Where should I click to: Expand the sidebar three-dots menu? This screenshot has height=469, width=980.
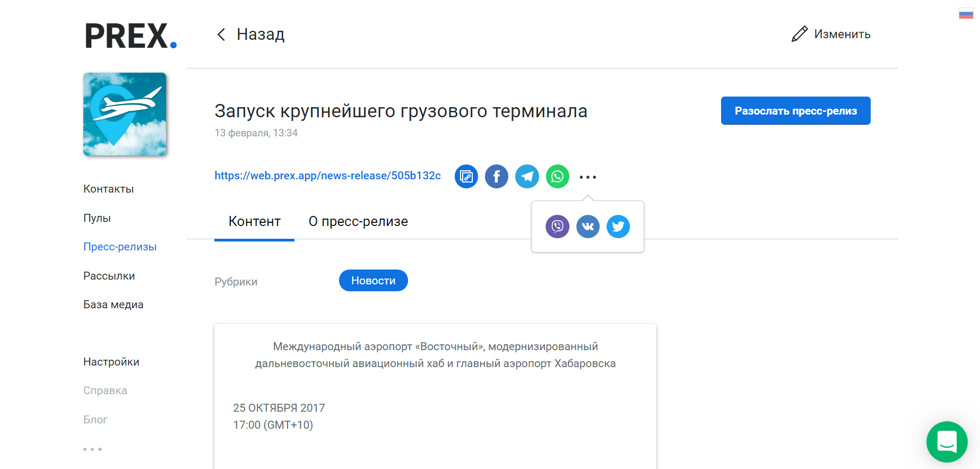pos(92,449)
